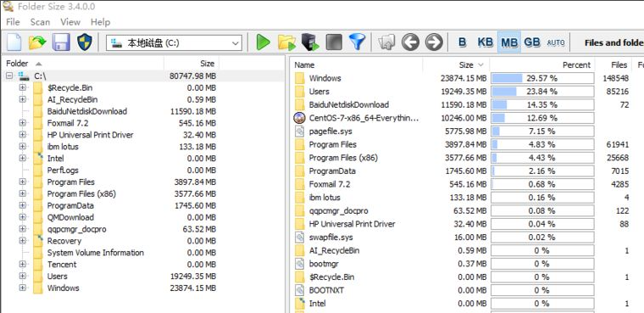This screenshot has width=644, height=313.
Task: Go forward with right arrow icon
Action: (434, 42)
